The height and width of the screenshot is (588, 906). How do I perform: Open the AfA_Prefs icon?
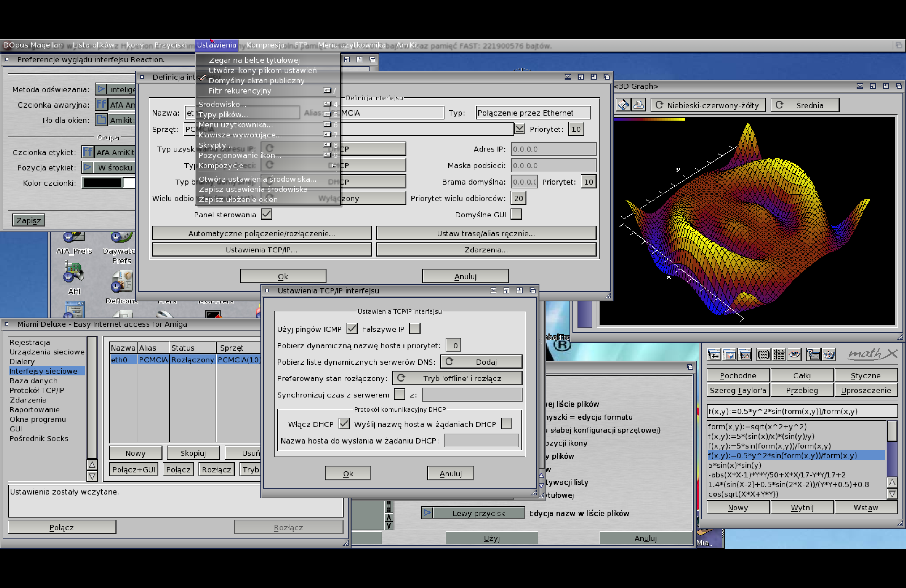pyautogui.click(x=74, y=237)
